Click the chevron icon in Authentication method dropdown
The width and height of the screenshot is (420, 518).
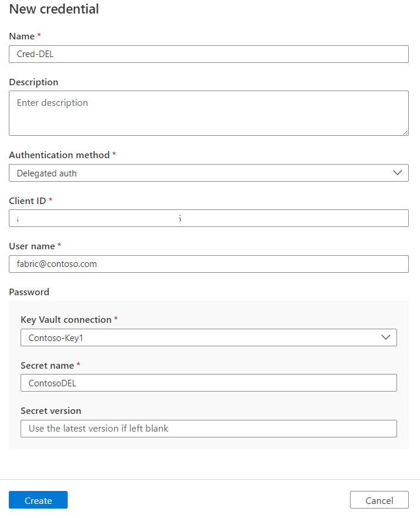pos(398,173)
